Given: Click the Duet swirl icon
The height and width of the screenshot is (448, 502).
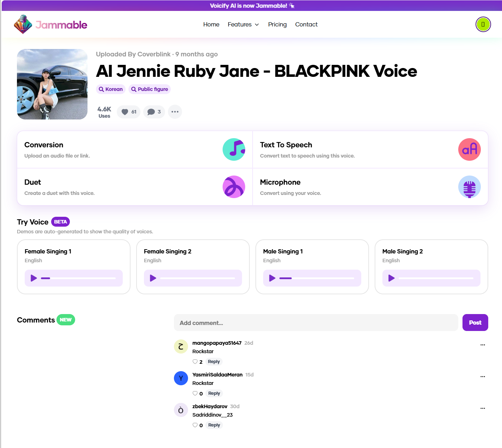Looking at the screenshot, I should pyautogui.click(x=234, y=187).
